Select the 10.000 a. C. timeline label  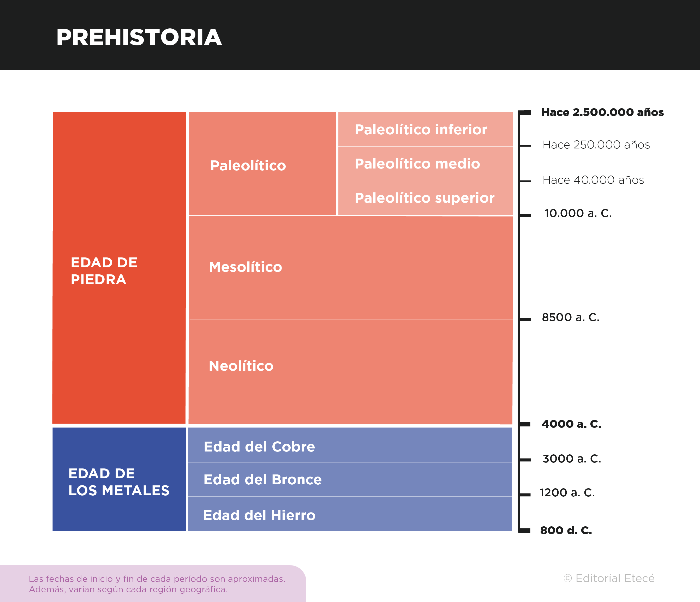tap(578, 213)
